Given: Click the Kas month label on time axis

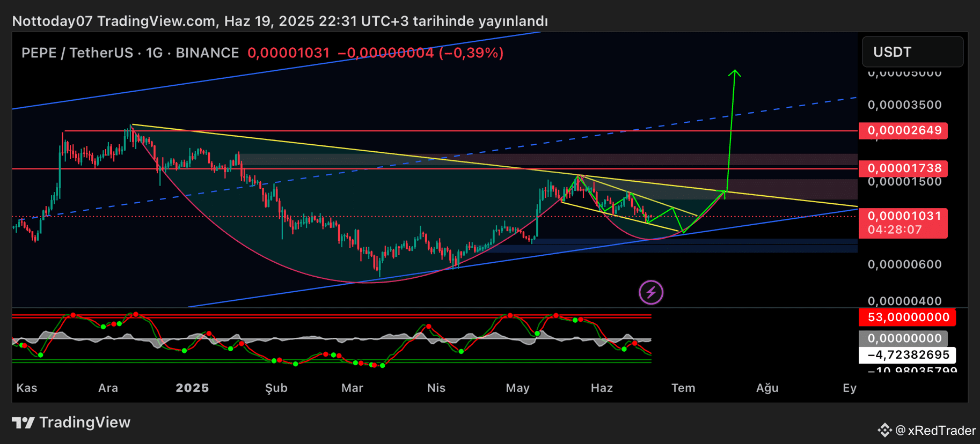Looking at the screenshot, I should coord(27,388).
